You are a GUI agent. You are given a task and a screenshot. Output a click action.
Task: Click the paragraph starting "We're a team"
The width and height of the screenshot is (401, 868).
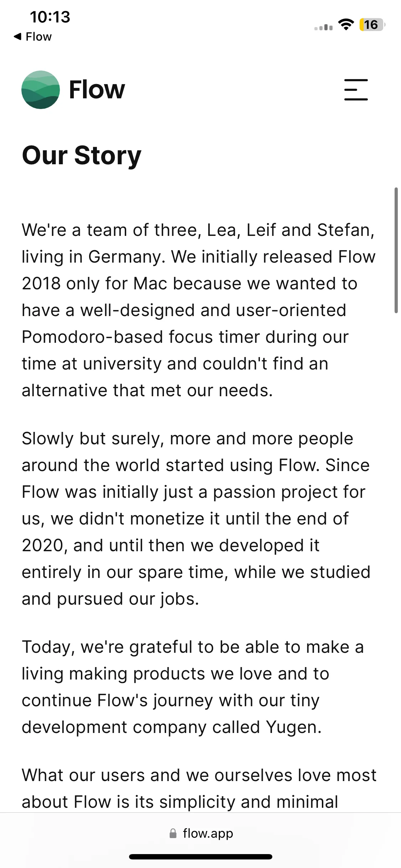[x=199, y=310]
